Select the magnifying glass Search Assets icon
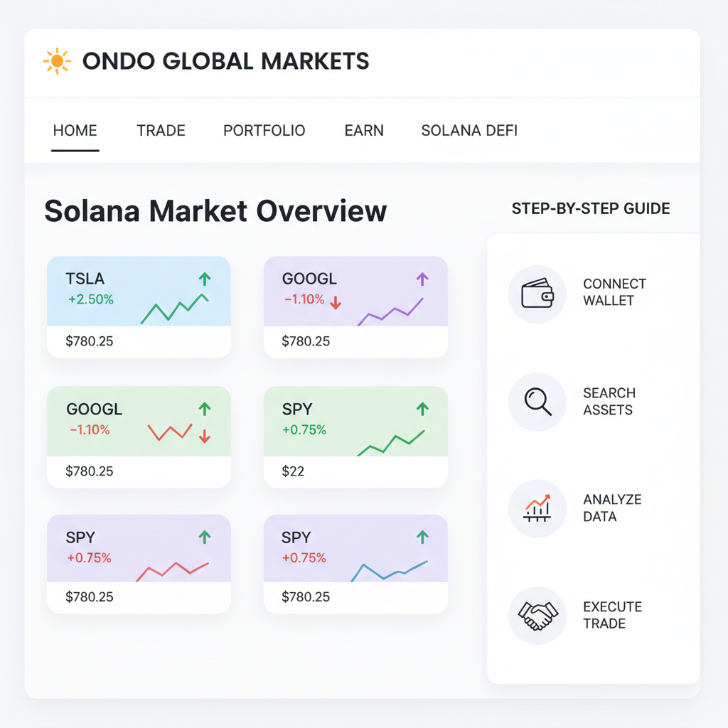This screenshot has width=728, height=728. [x=537, y=401]
